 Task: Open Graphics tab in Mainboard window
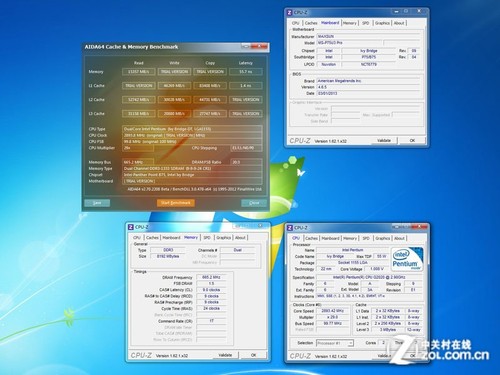point(382,23)
